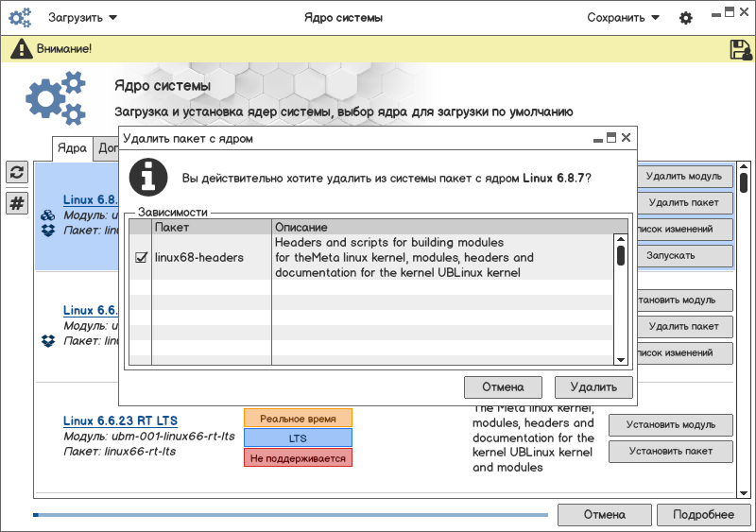Click the Описание column header
Image resolution: width=756 pixels, height=532 pixels.
click(x=301, y=228)
